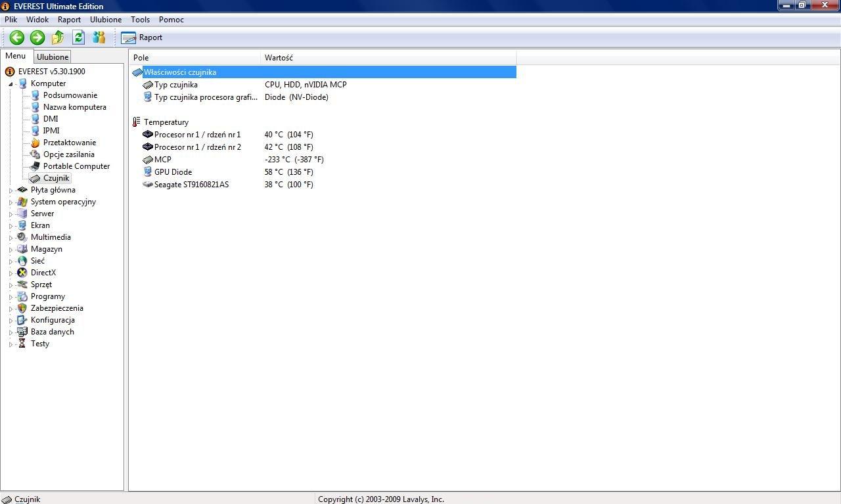Click the Testy hourglass icon
This screenshot has width=841, height=504.
point(22,344)
